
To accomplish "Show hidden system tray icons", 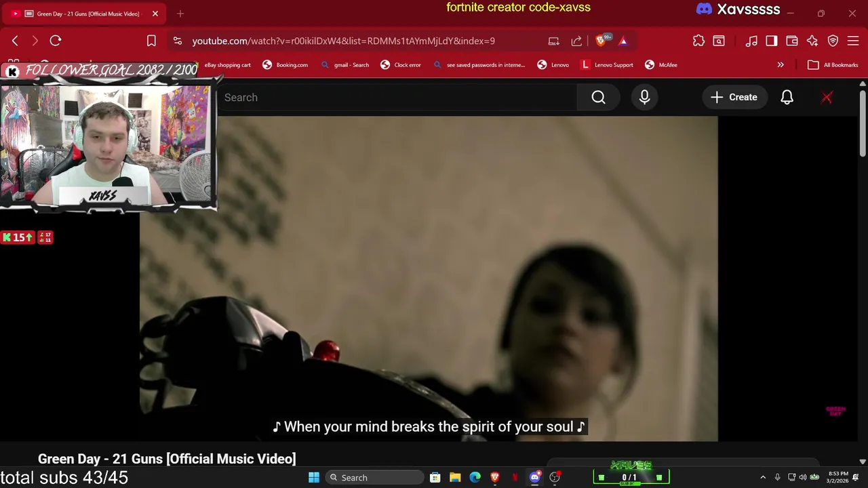I will (763, 478).
